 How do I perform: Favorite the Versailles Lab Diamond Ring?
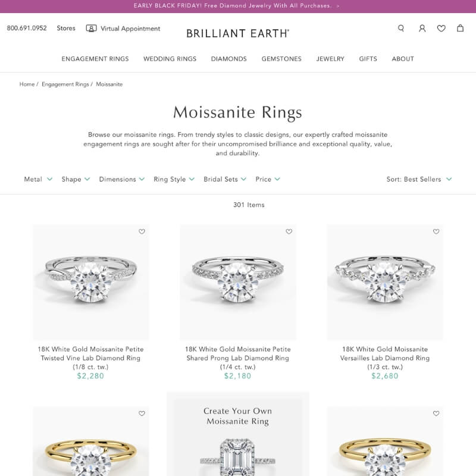point(436,231)
